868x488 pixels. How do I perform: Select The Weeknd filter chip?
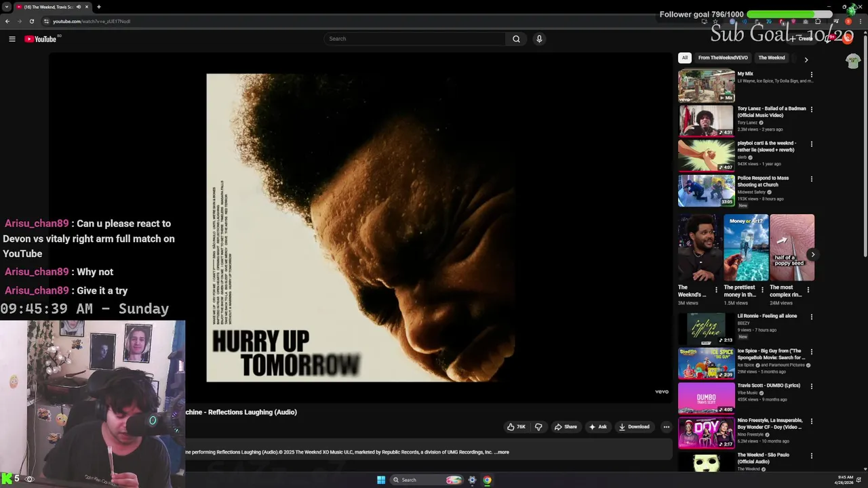pyautogui.click(x=772, y=58)
